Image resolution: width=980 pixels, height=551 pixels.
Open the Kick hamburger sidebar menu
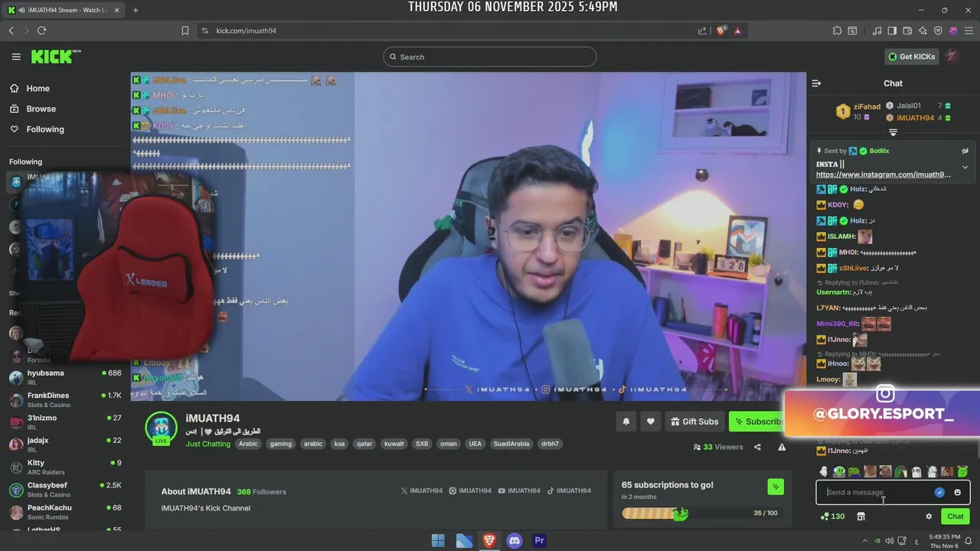coord(16,57)
